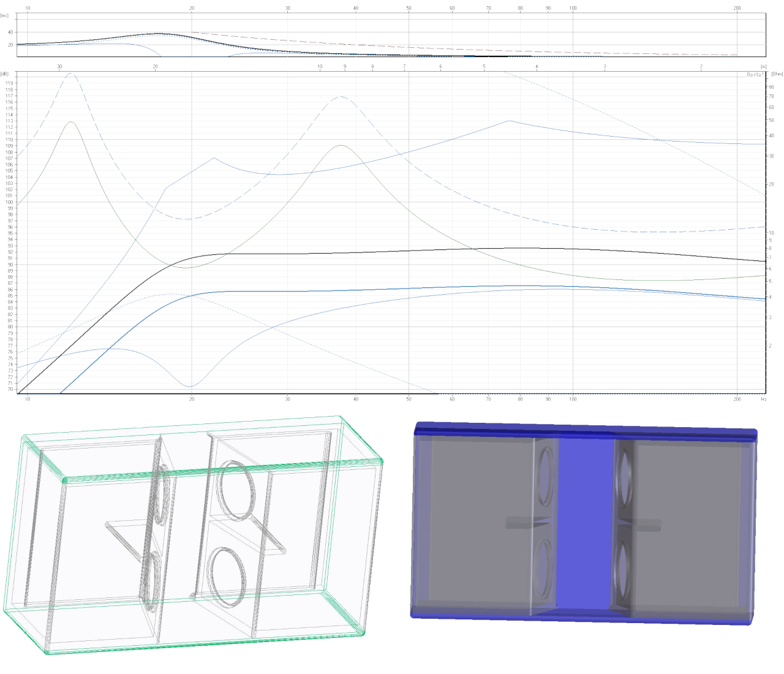Click the [Ohm] axis unit label
The width and height of the screenshot is (784, 674).
[776, 74]
